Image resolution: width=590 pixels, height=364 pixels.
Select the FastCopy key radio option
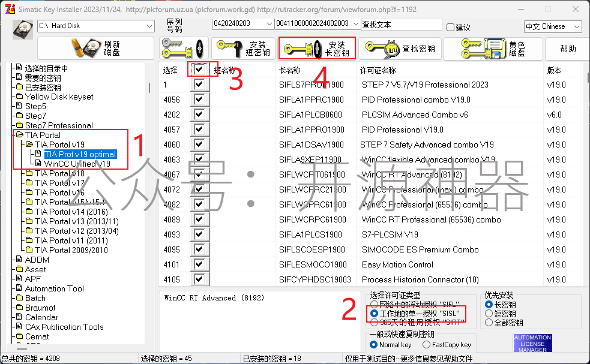pyautogui.click(x=426, y=344)
